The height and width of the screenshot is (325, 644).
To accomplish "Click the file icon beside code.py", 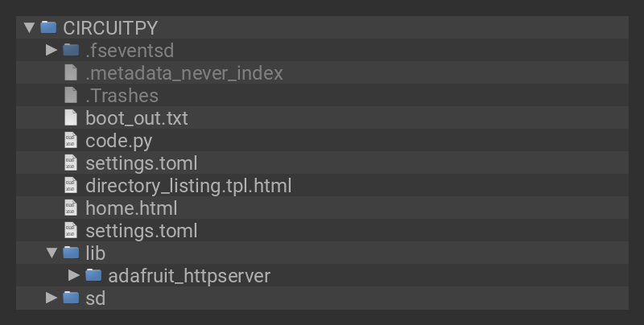I will pyautogui.click(x=71, y=140).
